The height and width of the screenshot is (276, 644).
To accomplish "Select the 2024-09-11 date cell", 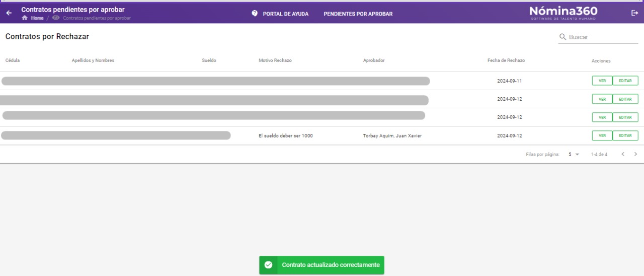I will pos(510,81).
